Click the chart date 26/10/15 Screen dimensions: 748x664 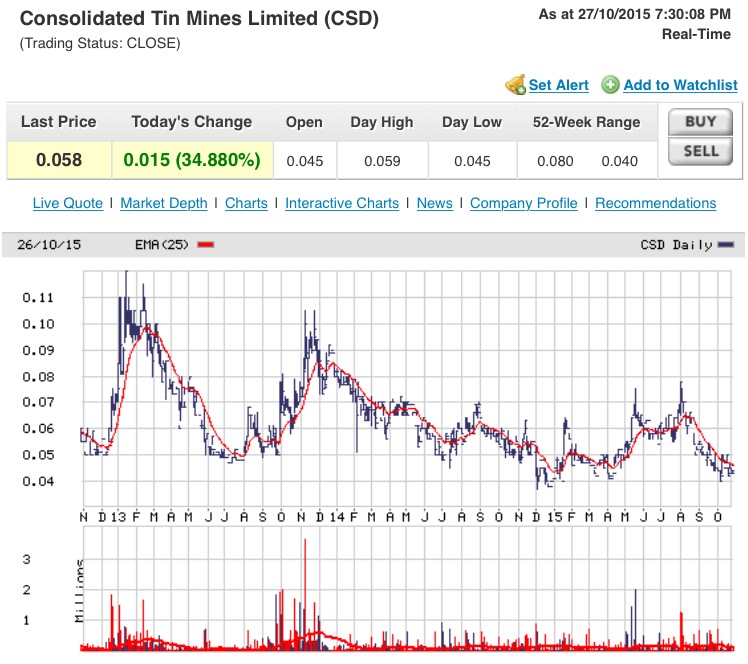click(49, 245)
